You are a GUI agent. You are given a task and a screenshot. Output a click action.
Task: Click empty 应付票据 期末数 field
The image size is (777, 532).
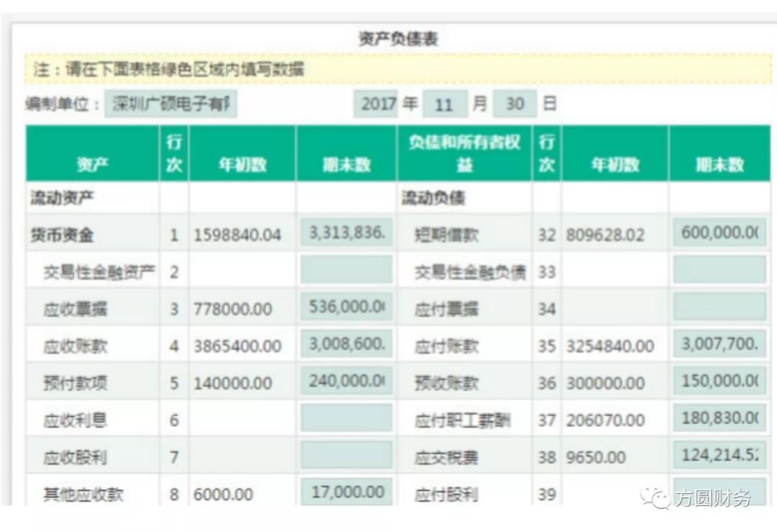(x=719, y=307)
